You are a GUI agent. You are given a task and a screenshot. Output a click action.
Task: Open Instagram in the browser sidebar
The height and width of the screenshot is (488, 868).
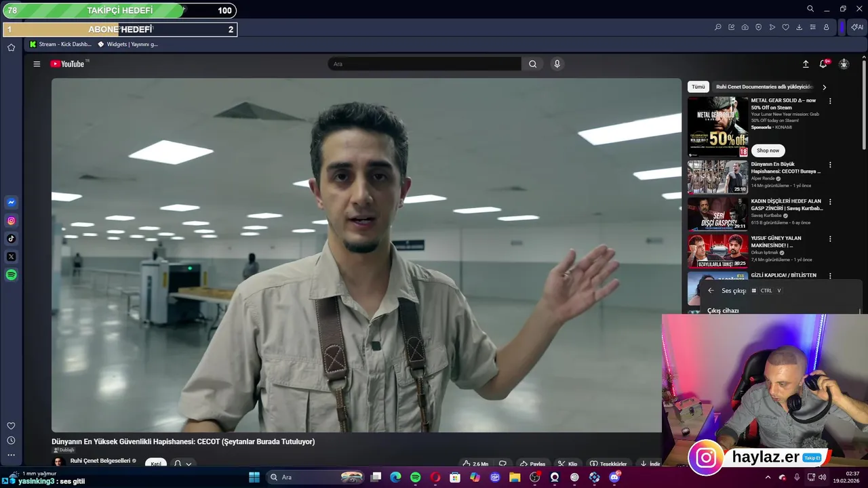click(11, 220)
